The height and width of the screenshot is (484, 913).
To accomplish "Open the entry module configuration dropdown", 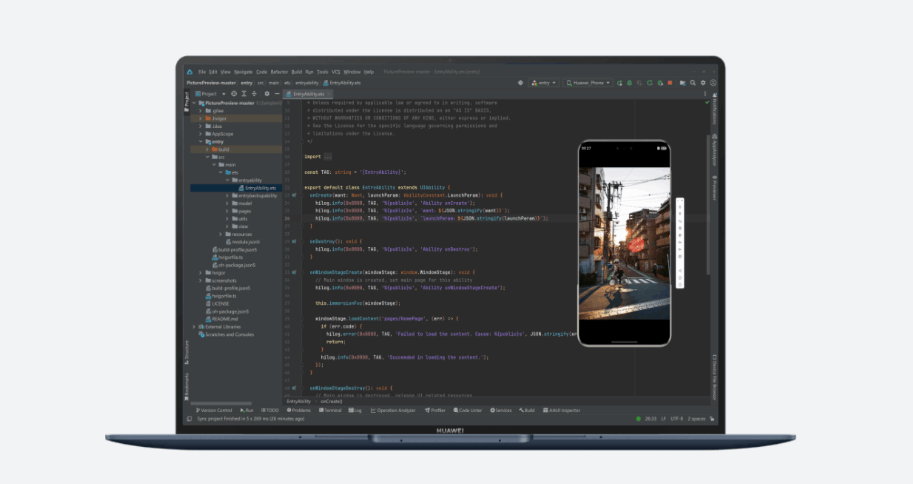I will (544, 83).
